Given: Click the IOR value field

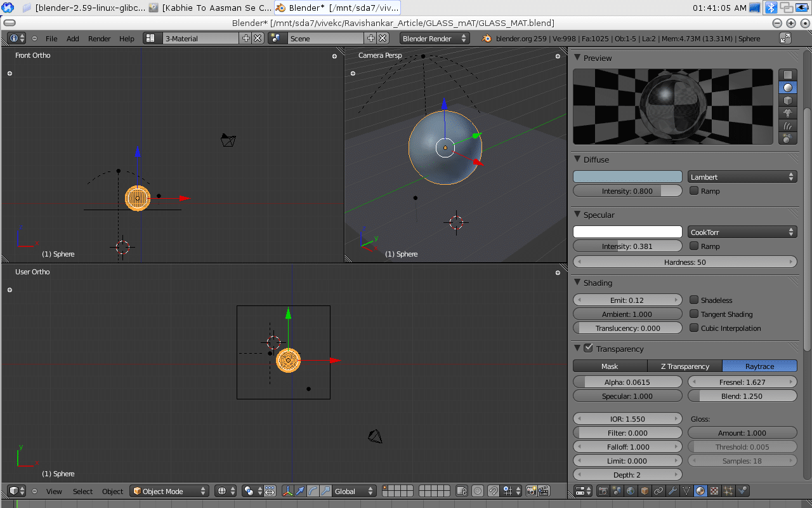Looking at the screenshot, I should 627,419.
